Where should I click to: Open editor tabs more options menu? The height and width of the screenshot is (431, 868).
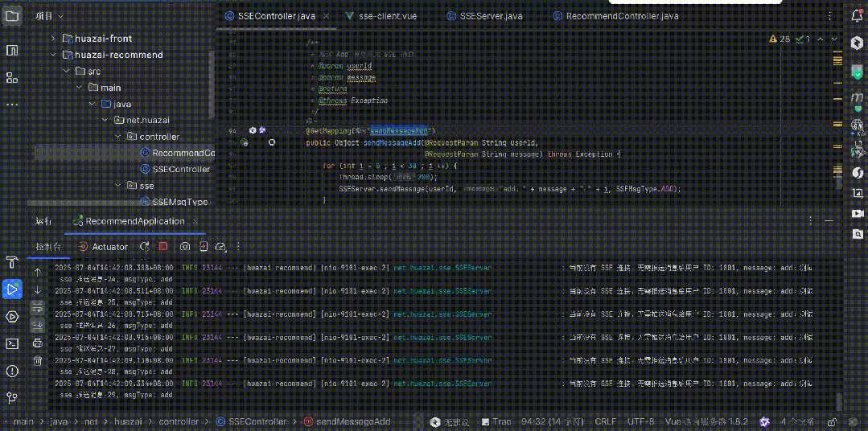coord(829,16)
